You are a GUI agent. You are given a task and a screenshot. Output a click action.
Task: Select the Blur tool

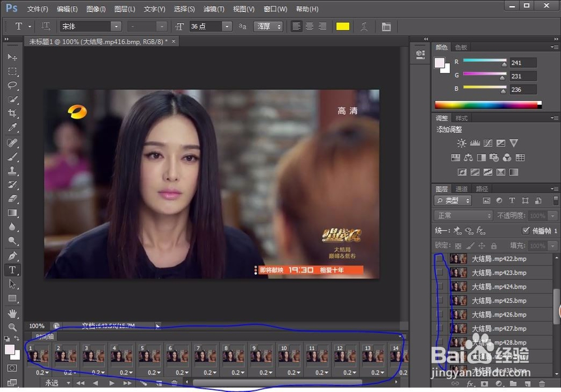(12, 227)
